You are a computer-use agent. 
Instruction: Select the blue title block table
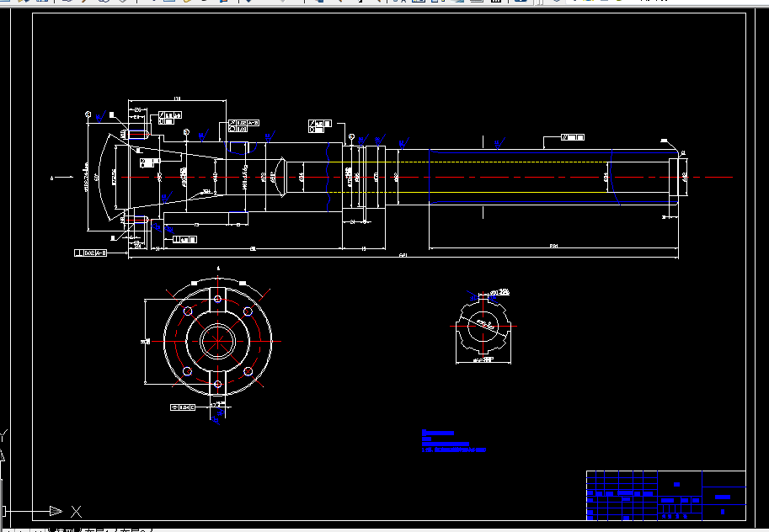click(666, 495)
